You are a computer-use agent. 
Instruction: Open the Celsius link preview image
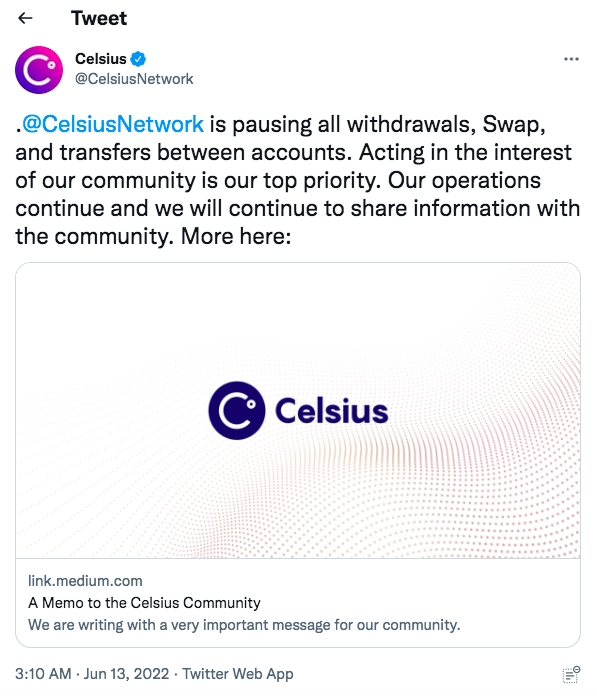(x=298, y=410)
